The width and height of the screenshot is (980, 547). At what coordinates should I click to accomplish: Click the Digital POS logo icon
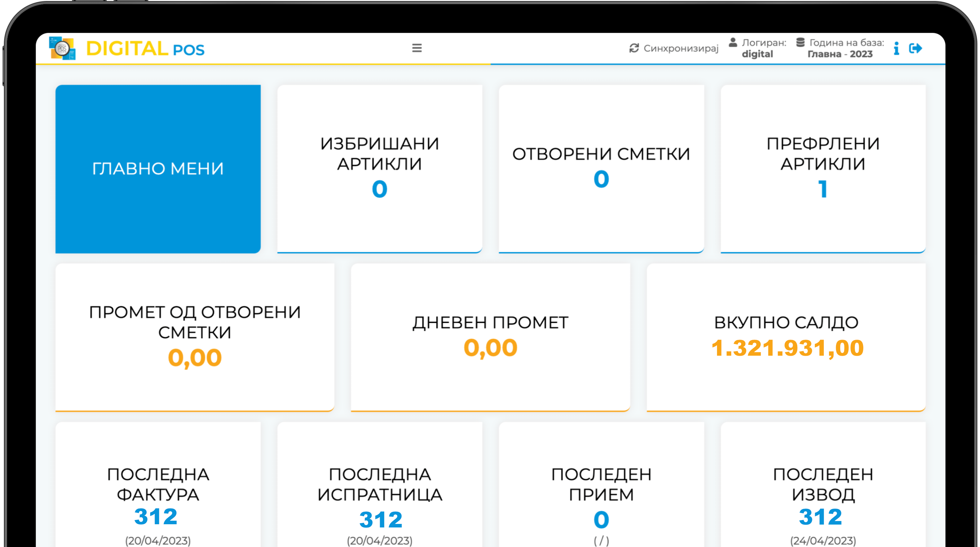point(63,48)
